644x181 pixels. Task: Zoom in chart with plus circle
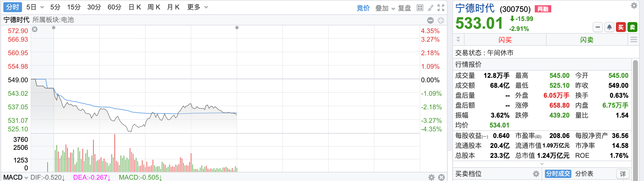coord(441,20)
